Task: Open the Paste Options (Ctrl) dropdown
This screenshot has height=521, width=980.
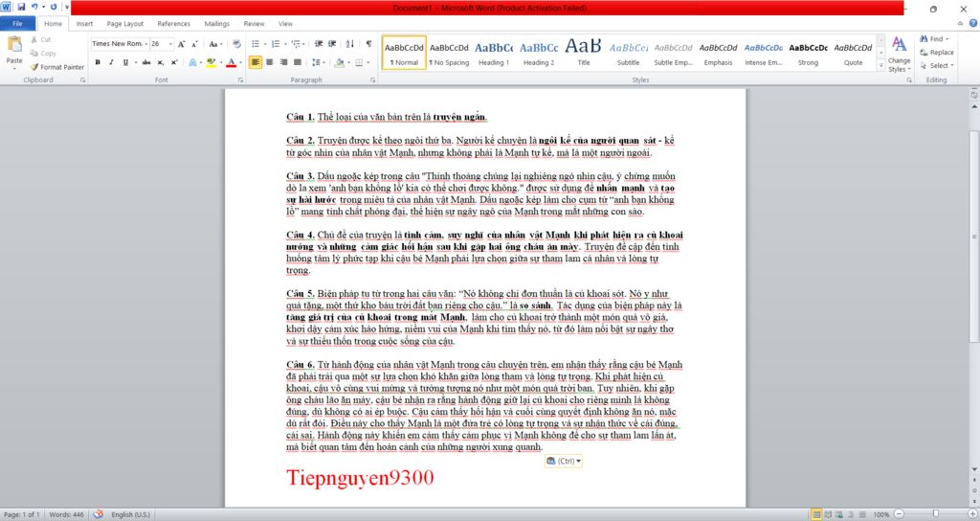Action: 563,461
